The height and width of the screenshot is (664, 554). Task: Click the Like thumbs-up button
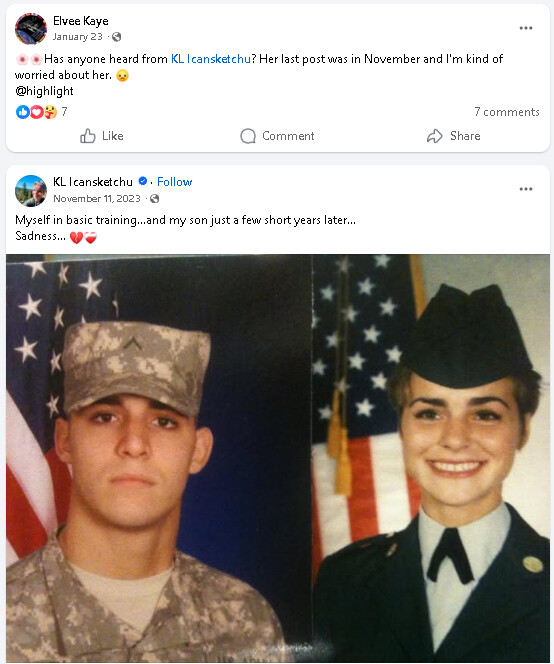click(87, 136)
